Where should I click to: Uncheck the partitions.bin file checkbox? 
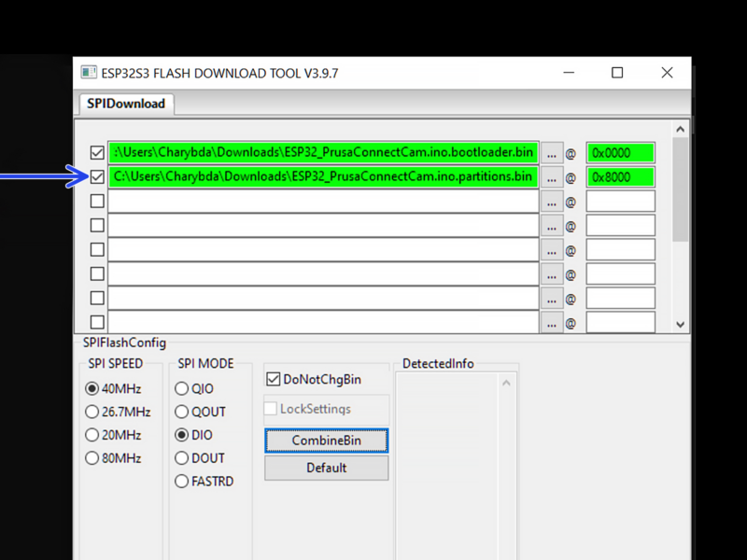tap(97, 177)
